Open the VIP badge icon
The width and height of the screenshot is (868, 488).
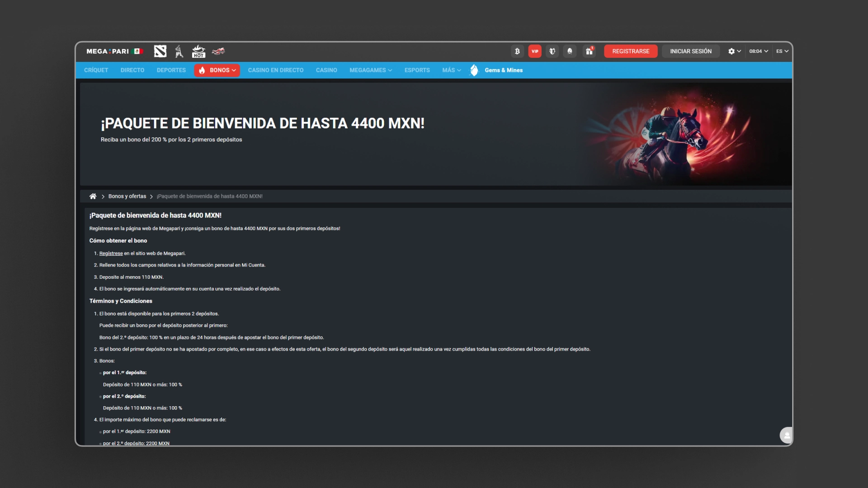(x=535, y=51)
